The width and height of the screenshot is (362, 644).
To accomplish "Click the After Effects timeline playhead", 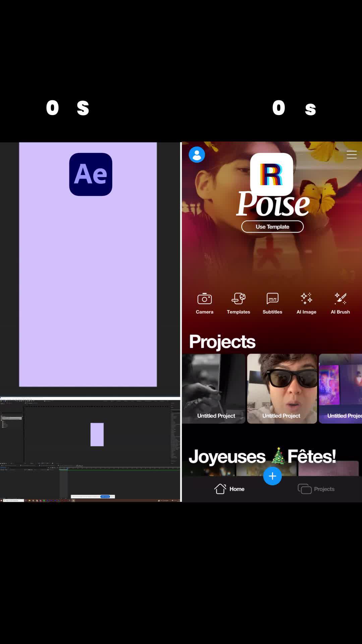I will (x=67, y=468).
